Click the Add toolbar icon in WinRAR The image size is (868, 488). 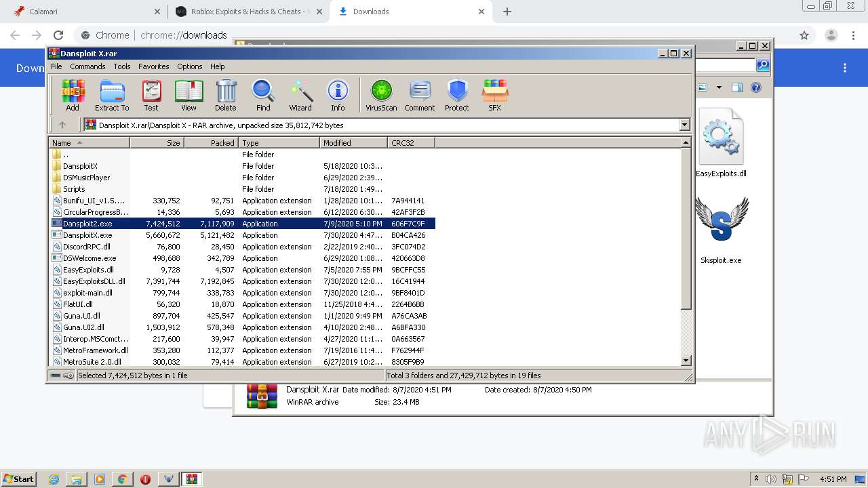[x=73, y=96]
